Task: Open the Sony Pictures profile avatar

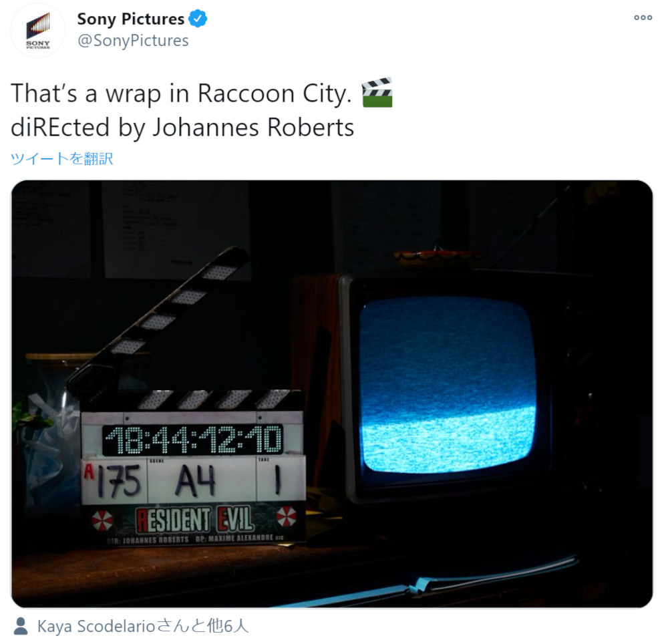Action: (38, 31)
